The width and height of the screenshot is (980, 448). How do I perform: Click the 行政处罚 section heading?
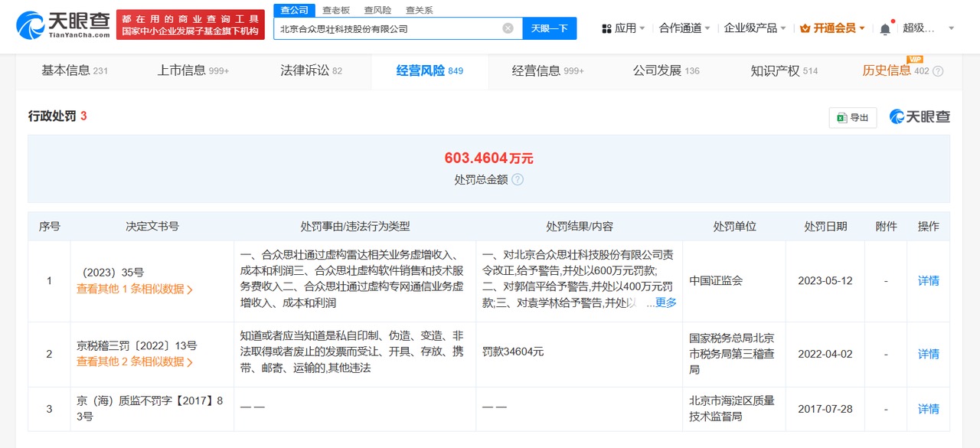point(52,116)
